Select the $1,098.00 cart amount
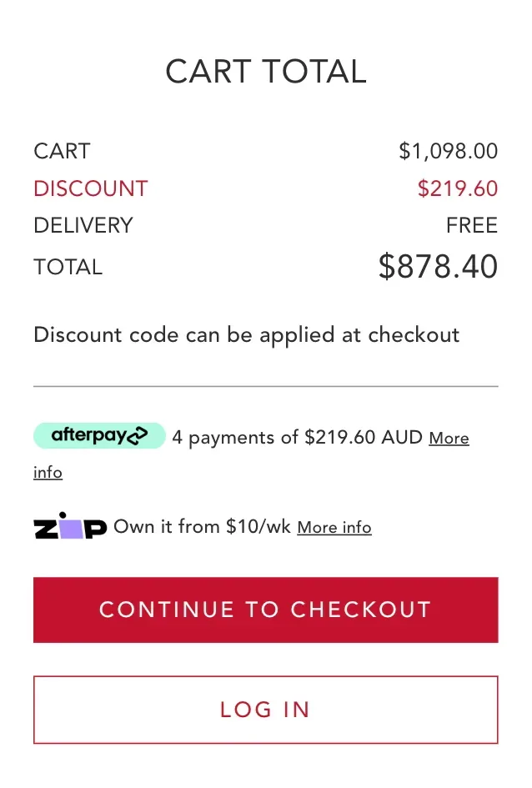532x788 pixels. click(x=449, y=151)
